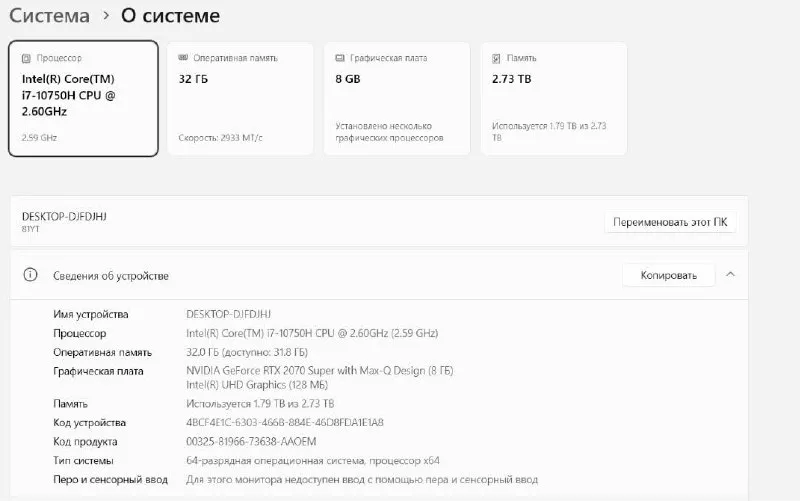
Task: Select the Код устройства label
Action: pos(89,423)
